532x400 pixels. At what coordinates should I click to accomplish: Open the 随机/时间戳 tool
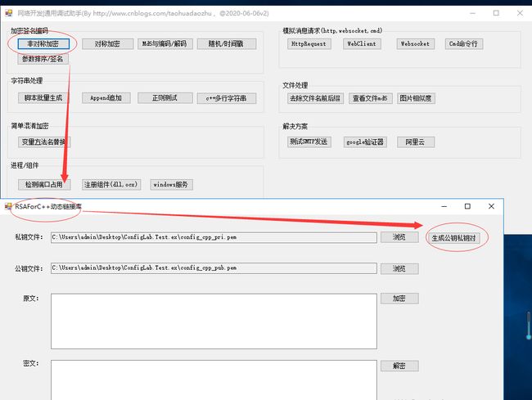[x=227, y=43]
